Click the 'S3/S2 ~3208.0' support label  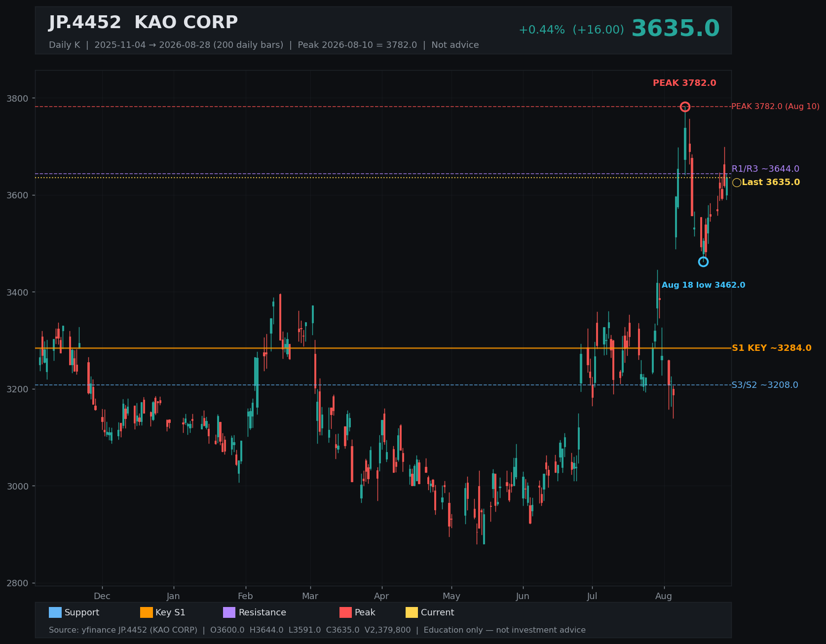pyautogui.click(x=765, y=385)
